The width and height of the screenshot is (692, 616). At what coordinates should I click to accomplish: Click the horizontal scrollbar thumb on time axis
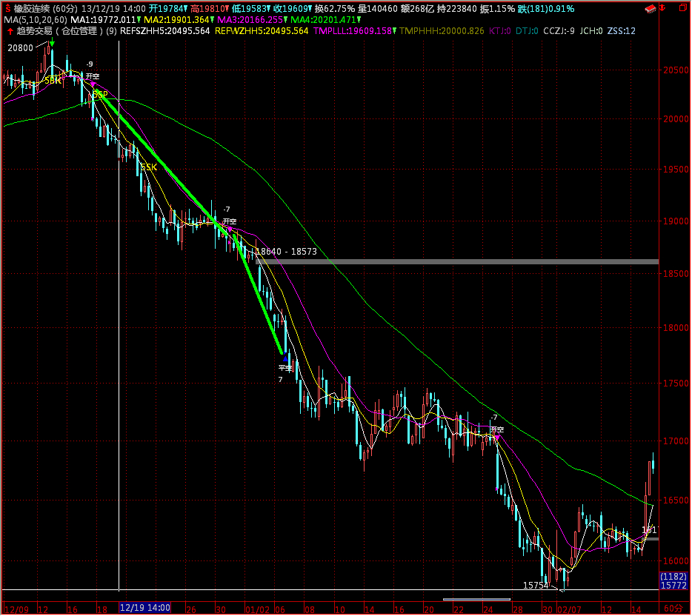pos(476,600)
